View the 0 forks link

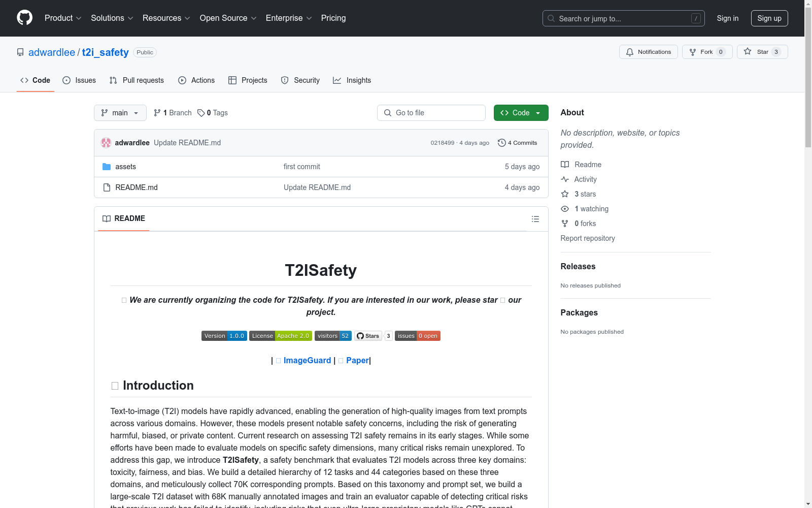pyautogui.click(x=579, y=224)
